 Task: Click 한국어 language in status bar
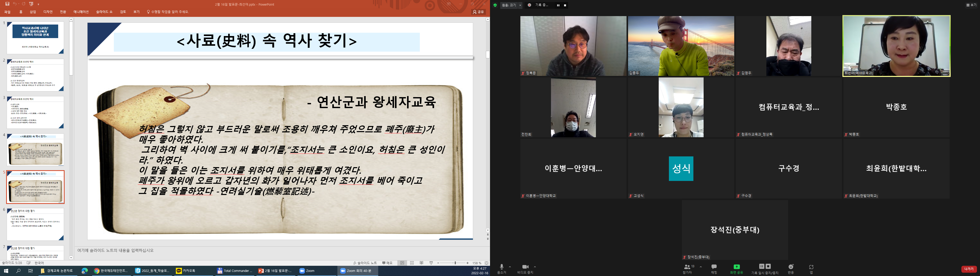39,263
